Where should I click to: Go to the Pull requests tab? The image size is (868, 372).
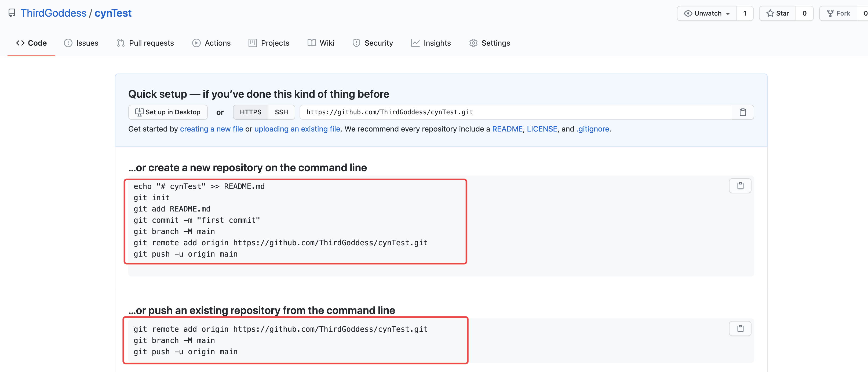tap(145, 43)
